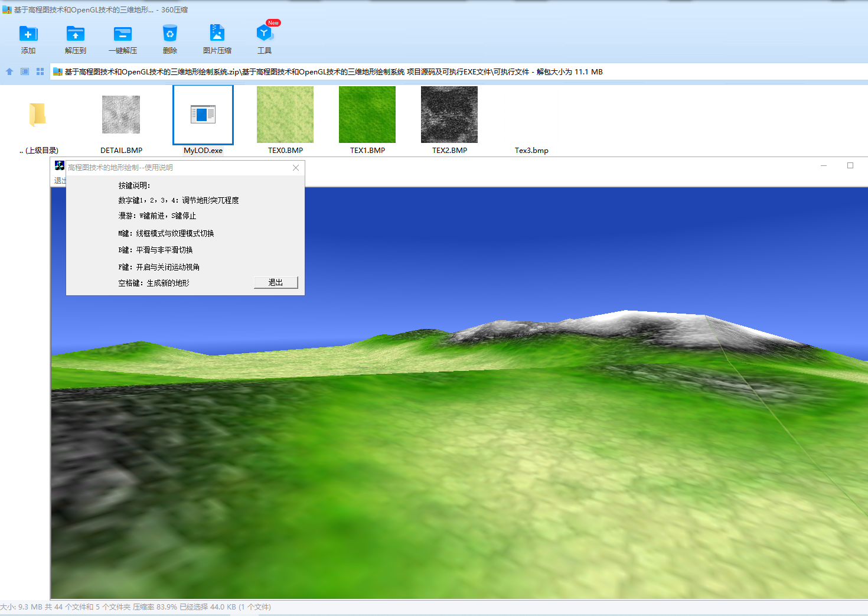Click the status bar archive size summary
The image size is (868, 616).
(136, 607)
